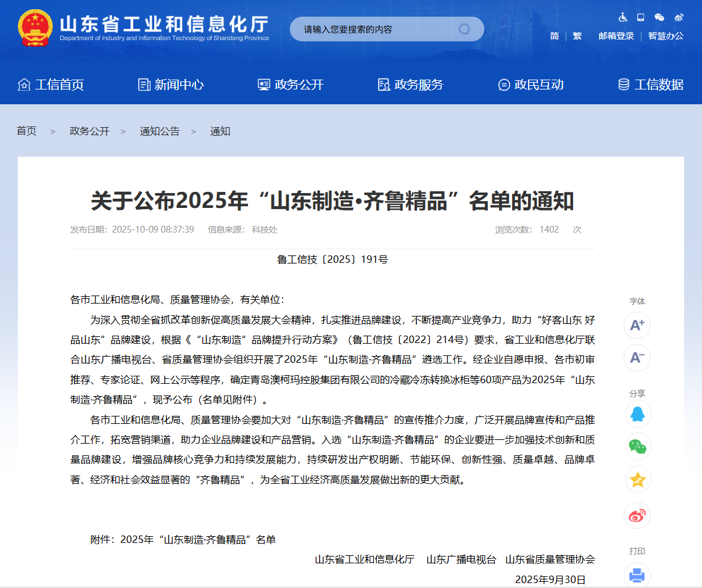Decrease font size with A- button
This screenshot has width=702, height=588.
coord(637,358)
